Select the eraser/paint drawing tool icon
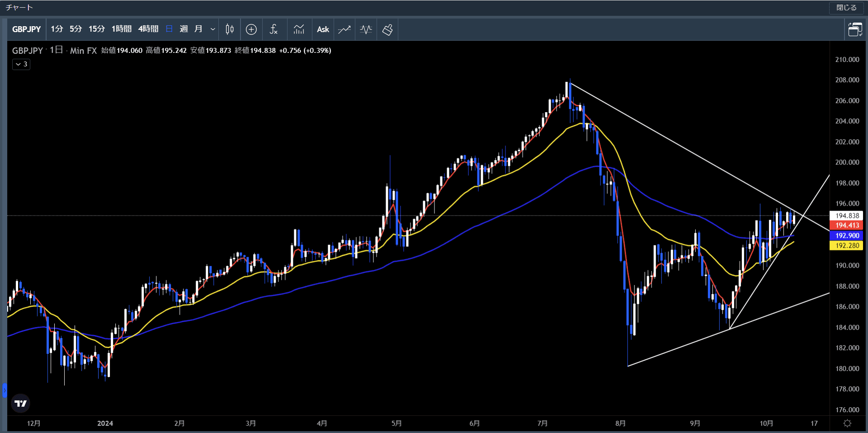This screenshot has width=868, height=433. (x=387, y=29)
